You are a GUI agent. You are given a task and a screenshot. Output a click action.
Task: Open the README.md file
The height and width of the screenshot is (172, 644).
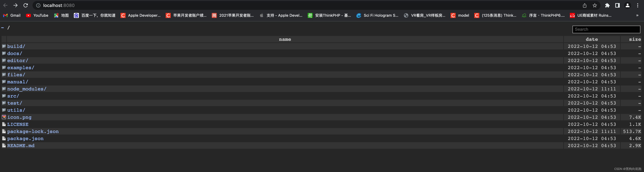(x=21, y=146)
